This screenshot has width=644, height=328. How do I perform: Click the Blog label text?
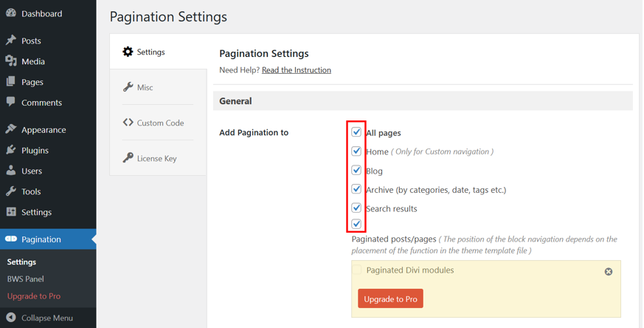coord(374,171)
